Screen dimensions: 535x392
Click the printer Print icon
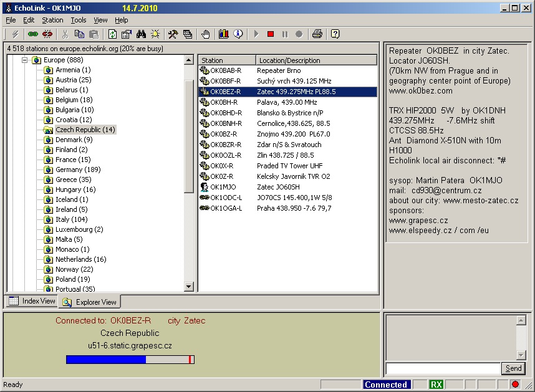point(317,34)
